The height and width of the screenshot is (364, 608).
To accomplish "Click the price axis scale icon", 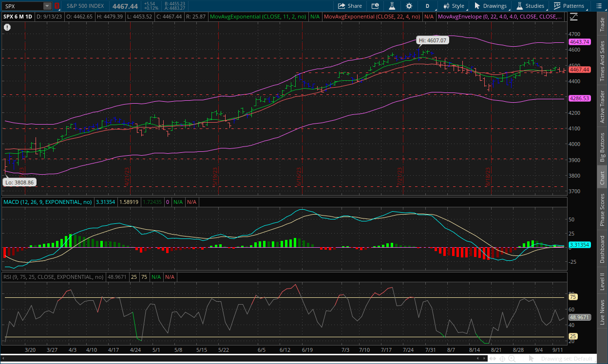I will (574, 16).
